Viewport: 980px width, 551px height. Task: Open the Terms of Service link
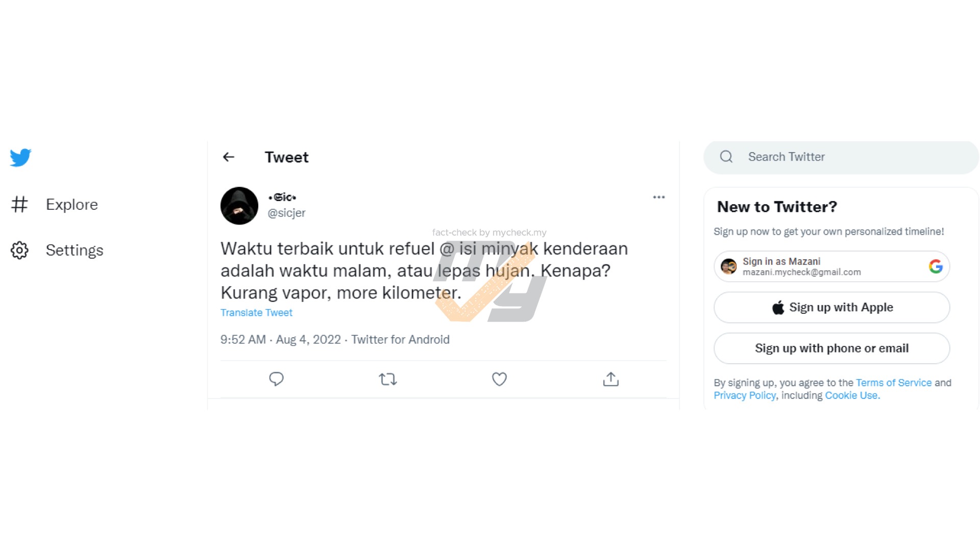point(893,383)
